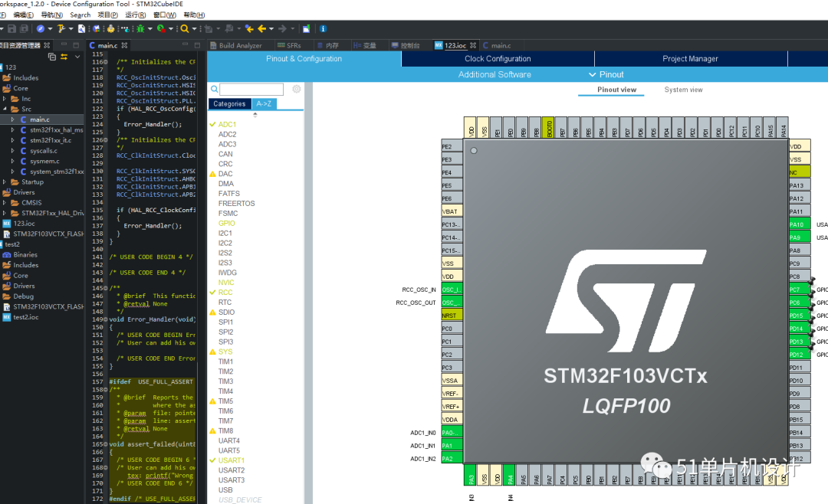Select syscalls.c in project tree
Image resolution: width=828 pixels, height=504 pixels.
tap(44, 151)
